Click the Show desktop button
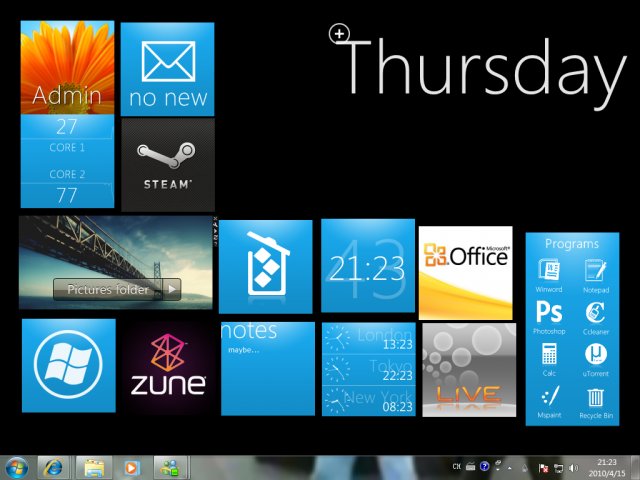 (x=635, y=468)
